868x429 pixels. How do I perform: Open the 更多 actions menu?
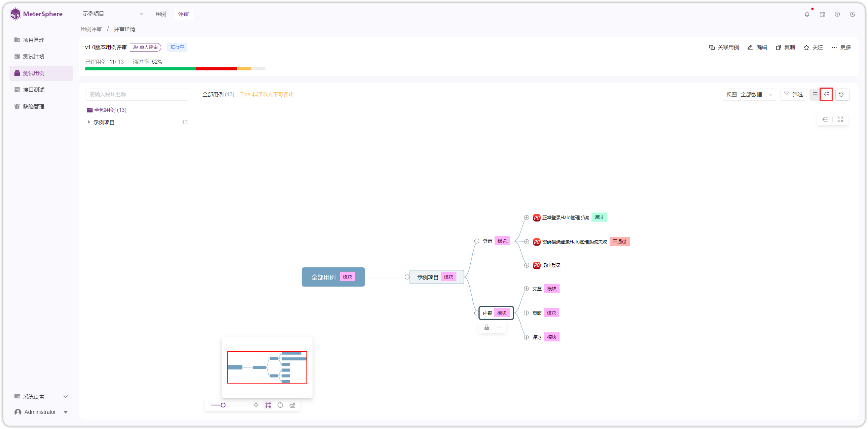841,47
